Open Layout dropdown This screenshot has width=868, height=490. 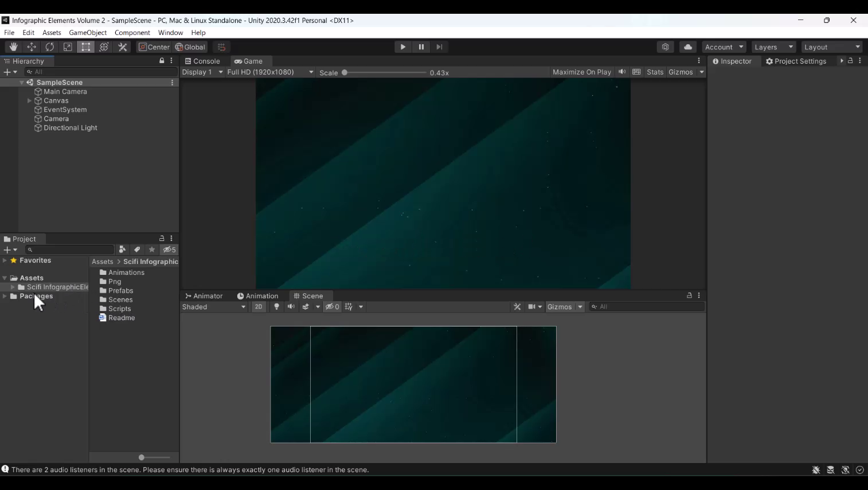click(832, 47)
